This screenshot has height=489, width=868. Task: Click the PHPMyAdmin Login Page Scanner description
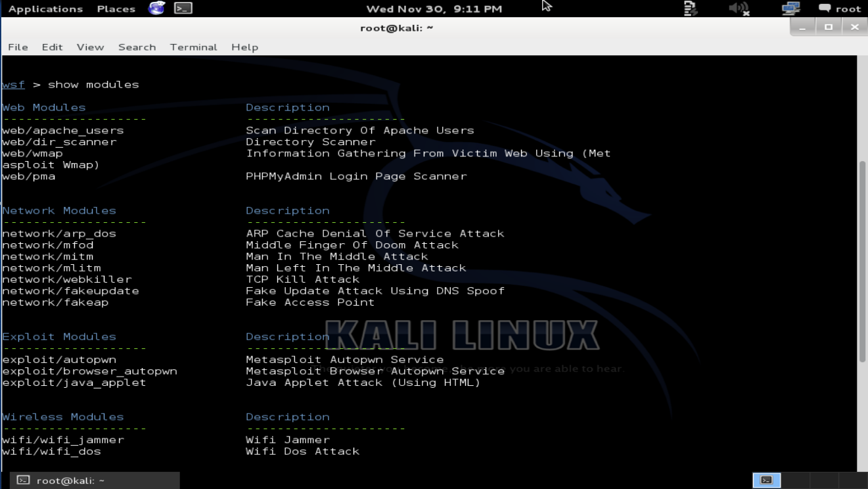click(356, 176)
